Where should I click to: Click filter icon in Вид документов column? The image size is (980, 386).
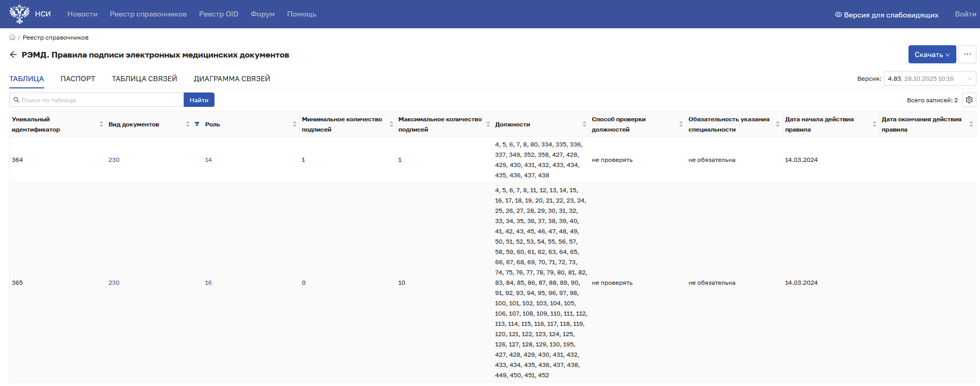(x=197, y=124)
